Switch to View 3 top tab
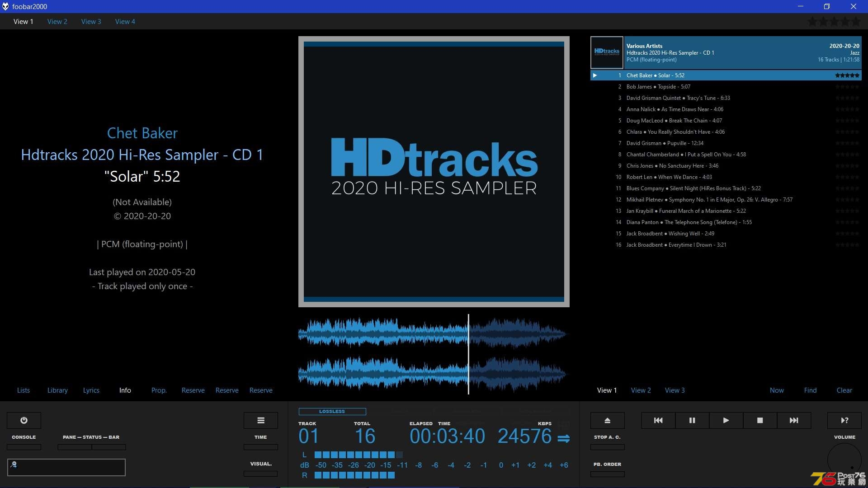The width and height of the screenshot is (868, 488). [91, 22]
